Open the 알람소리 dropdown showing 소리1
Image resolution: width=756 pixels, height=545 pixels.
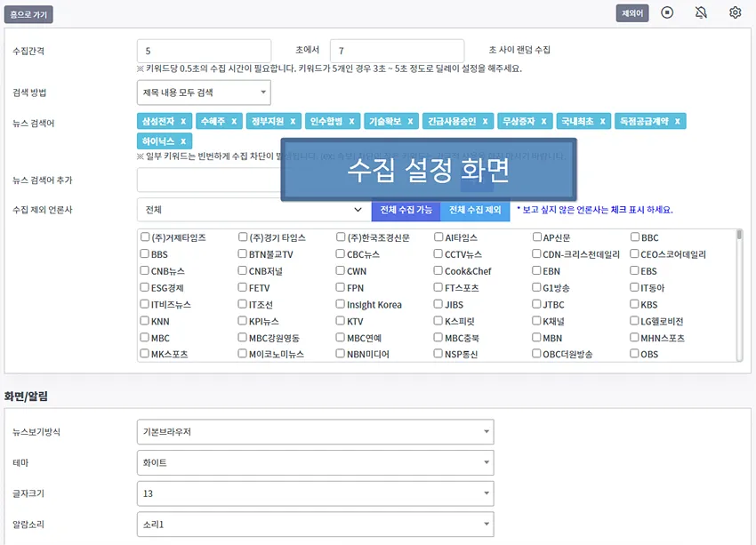coord(316,524)
